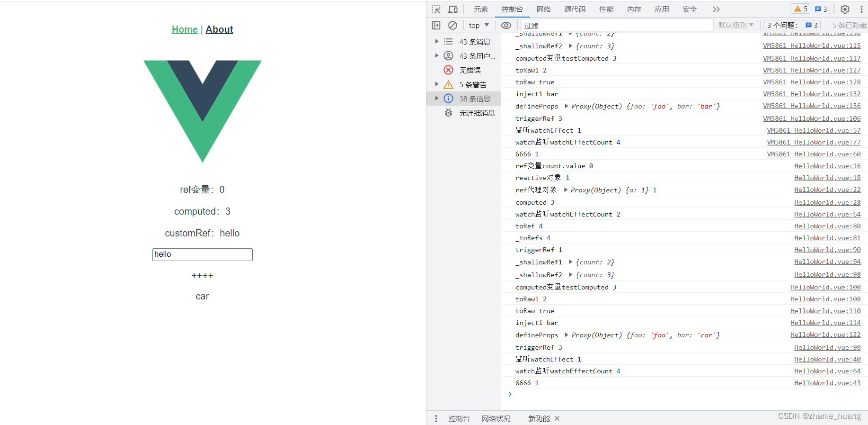Open DevTools settings gear
The width and height of the screenshot is (868, 425).
[845, 9]
